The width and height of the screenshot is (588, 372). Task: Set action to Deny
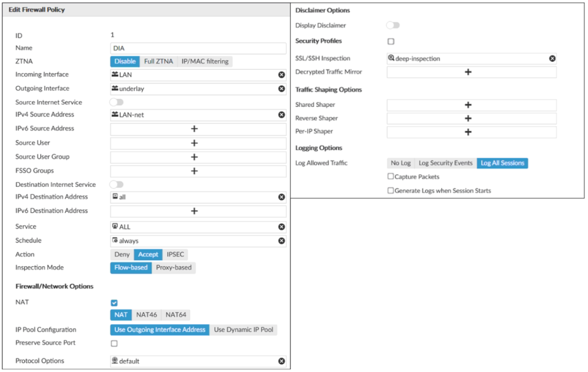[122, 254]
